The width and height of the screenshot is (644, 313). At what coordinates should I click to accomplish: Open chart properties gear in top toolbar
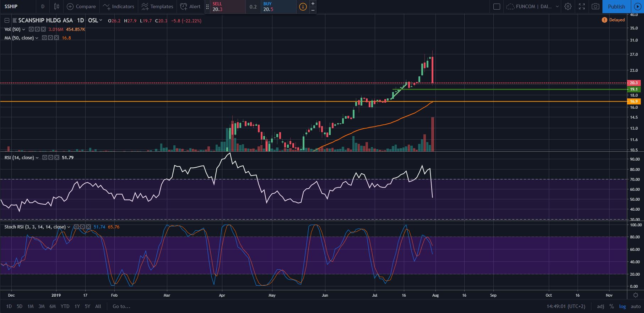click(568, 6)
